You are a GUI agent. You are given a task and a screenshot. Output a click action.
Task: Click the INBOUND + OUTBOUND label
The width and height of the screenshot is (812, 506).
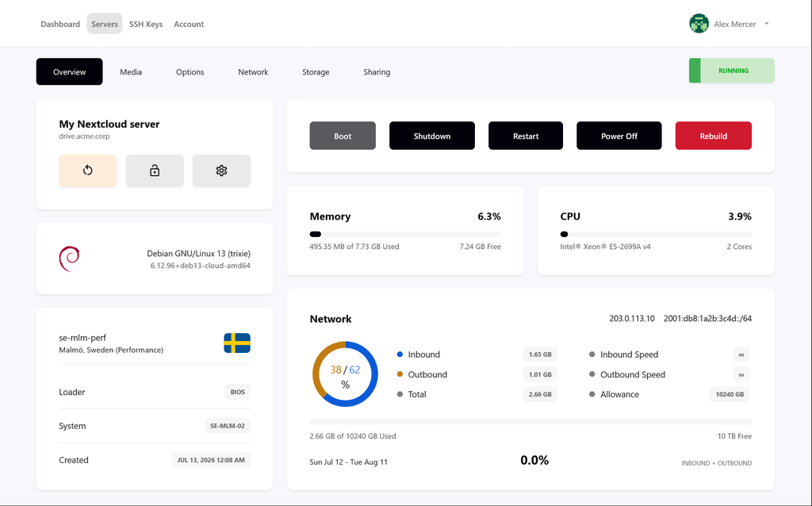click(717, 463)
